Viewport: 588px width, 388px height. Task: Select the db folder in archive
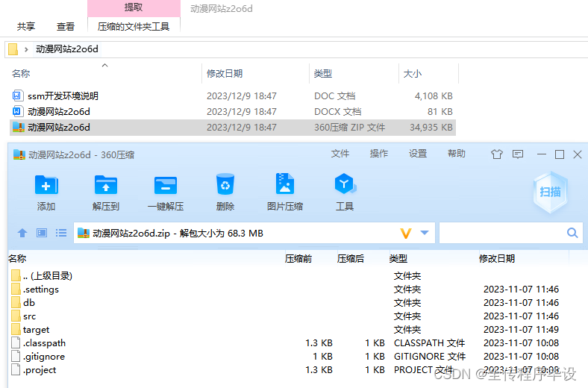[29, 303]
